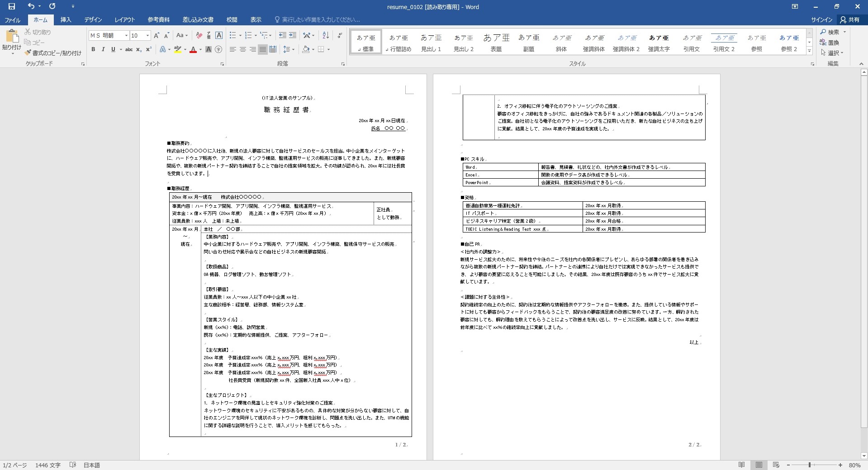This screenshot has height=470, width=868.
Task: Click the Format Painter brush icon
Action: pos(28,53)
